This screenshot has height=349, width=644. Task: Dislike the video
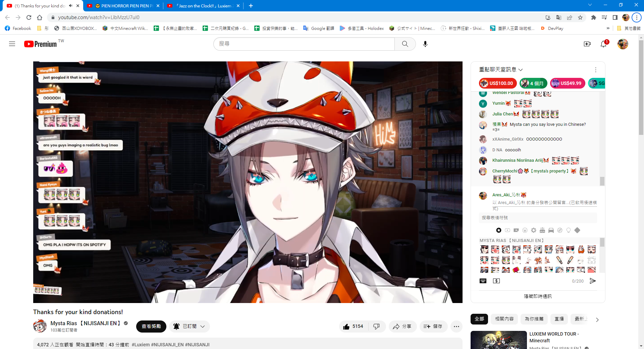tap(377, 327)
